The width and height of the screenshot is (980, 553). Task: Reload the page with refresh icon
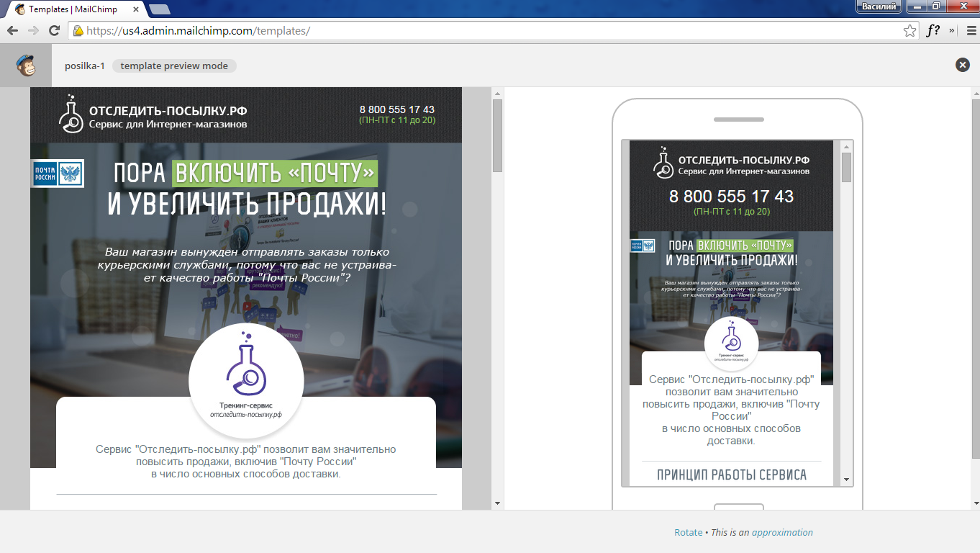[x=54, y=30]
